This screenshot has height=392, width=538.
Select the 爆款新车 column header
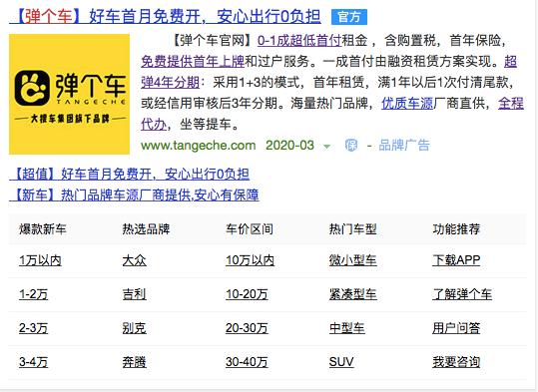coord(43,228)
